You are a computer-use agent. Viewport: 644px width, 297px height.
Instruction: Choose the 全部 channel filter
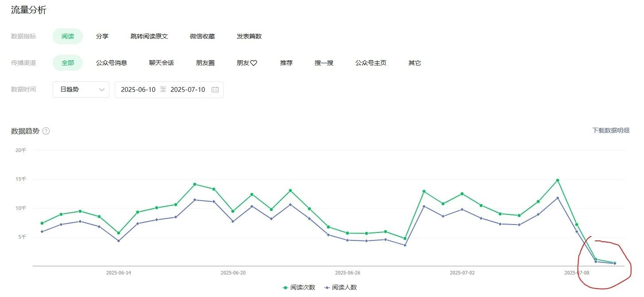pos(68,63)
